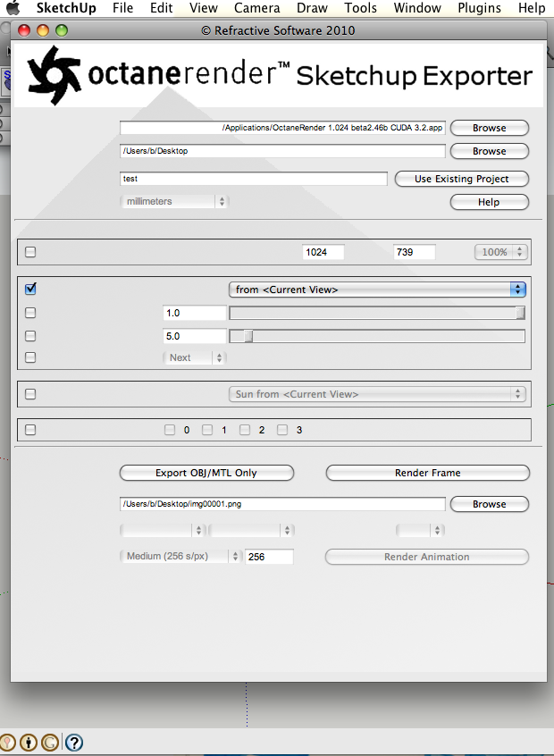Screen dimensions: 554x756
Task: Tick the checkbox beside the 5.0 field
Action: point(30,336)
